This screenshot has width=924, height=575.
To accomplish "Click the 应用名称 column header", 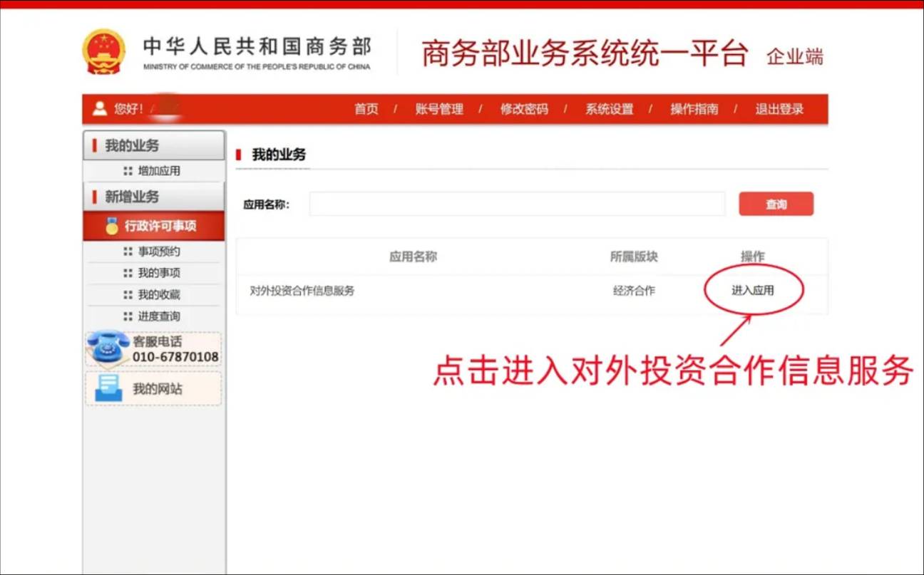I will (413, 257).
